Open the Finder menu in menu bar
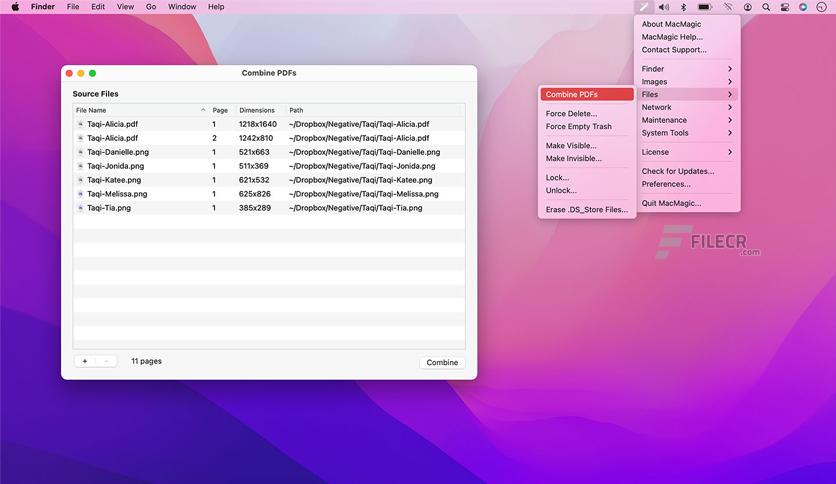This screenshot has width=836, height=484. pos(43,7)
